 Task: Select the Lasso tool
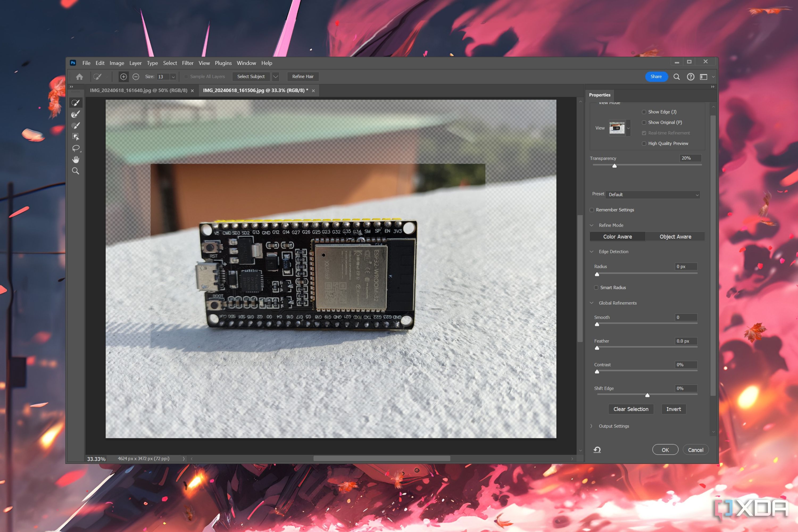click(x=76, y=148)
